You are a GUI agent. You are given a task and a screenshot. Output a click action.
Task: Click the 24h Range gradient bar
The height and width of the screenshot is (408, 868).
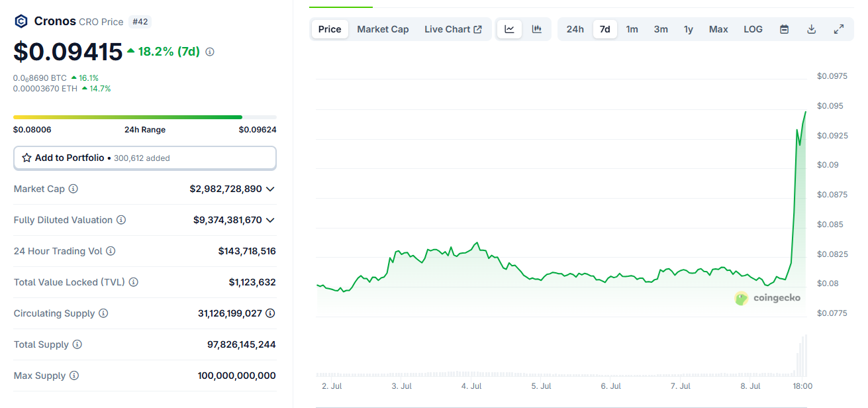(x=145, y=117)
